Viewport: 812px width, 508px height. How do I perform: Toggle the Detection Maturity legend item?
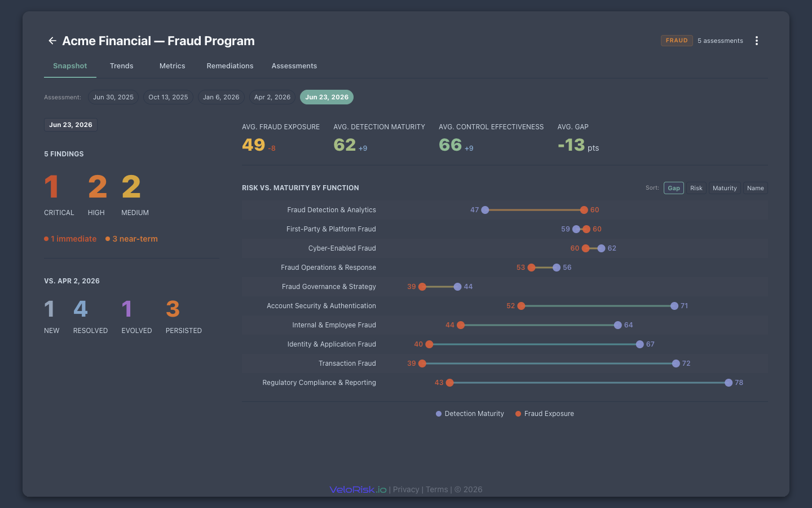point(470,414)
